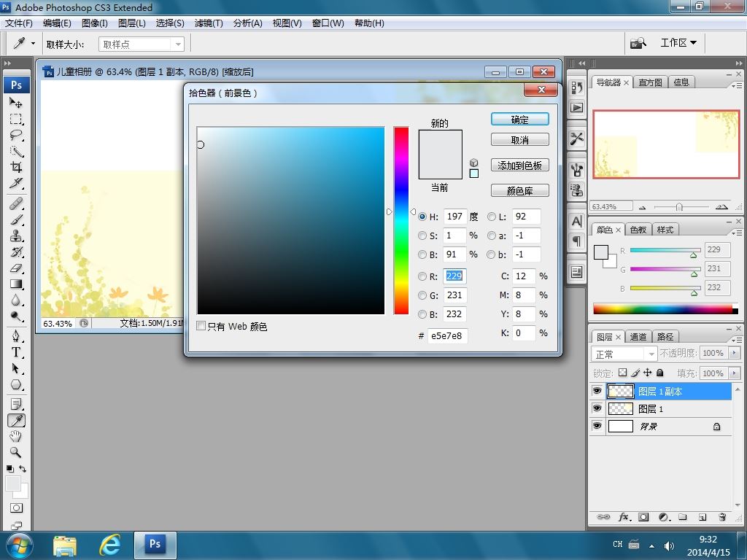The image size is (747, 560).
Task: Open the 取样大小 dropdown
Action: (x=142, y=44)
